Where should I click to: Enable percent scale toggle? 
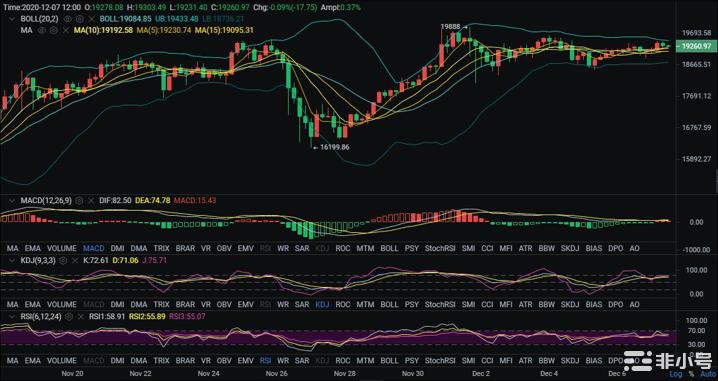tap(691, 374)
